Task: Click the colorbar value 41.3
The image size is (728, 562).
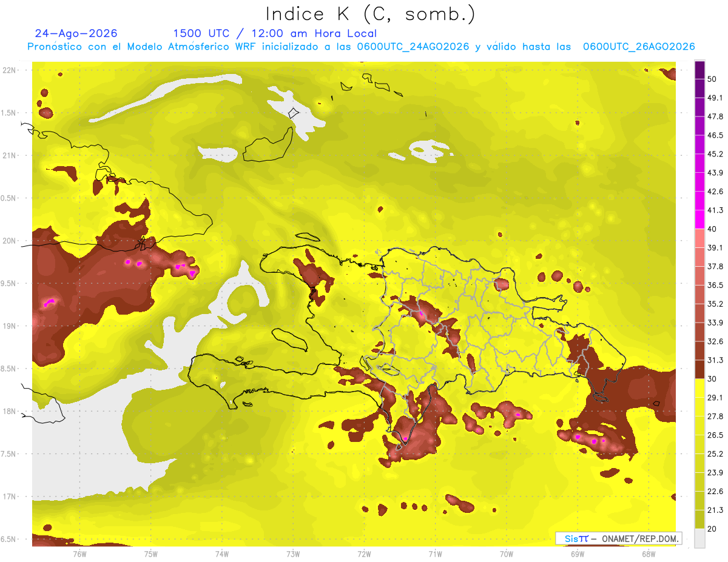Action: pos(715,210)
